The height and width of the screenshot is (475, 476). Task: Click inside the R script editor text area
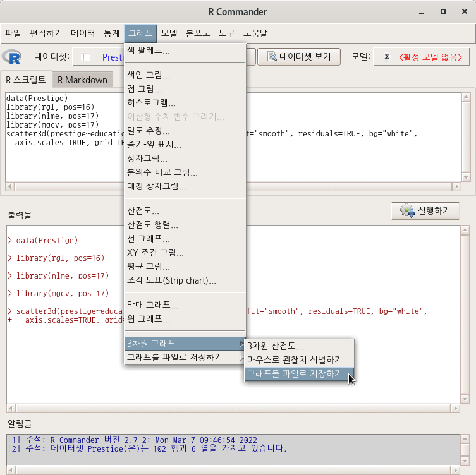233,137
